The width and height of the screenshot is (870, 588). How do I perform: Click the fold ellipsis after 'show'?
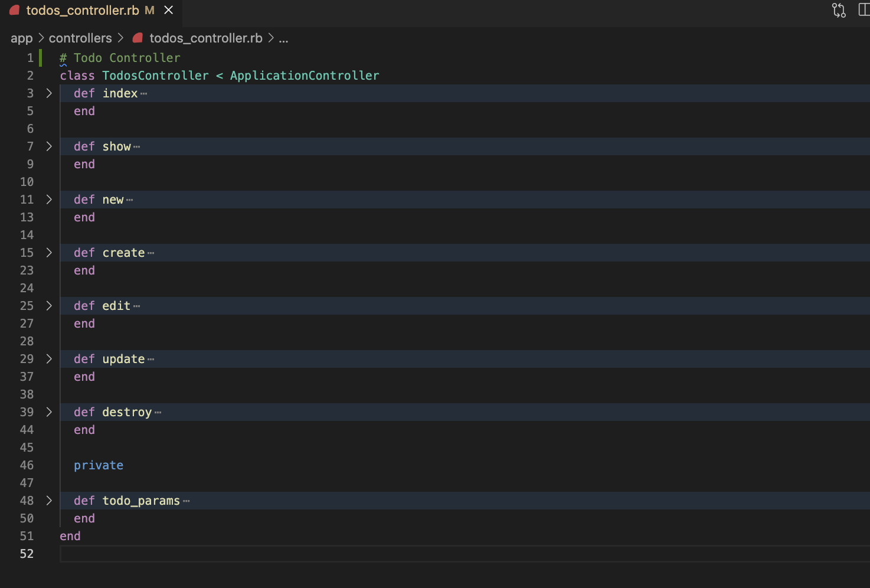click(x=137, y=147)
